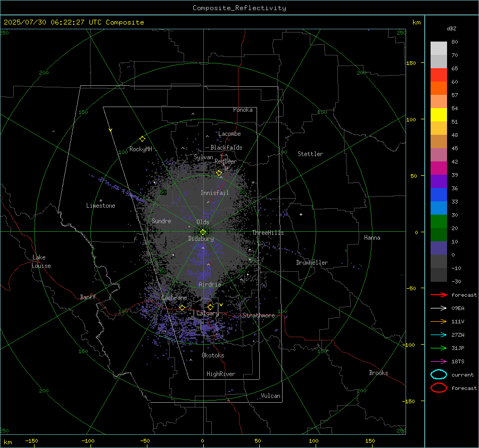The image size is (479, 448).
Task: Click the yellow diamond marker above Calgary
Action: point(210,307)
